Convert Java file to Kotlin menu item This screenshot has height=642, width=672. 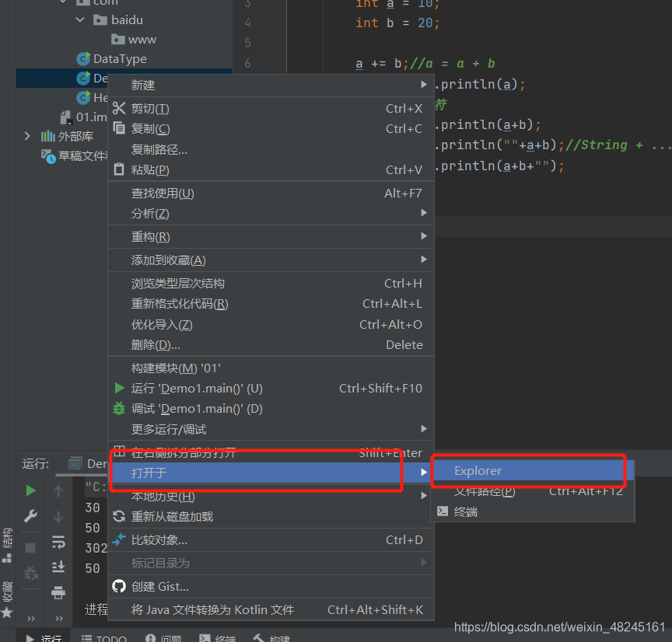(x=271, y=609)
